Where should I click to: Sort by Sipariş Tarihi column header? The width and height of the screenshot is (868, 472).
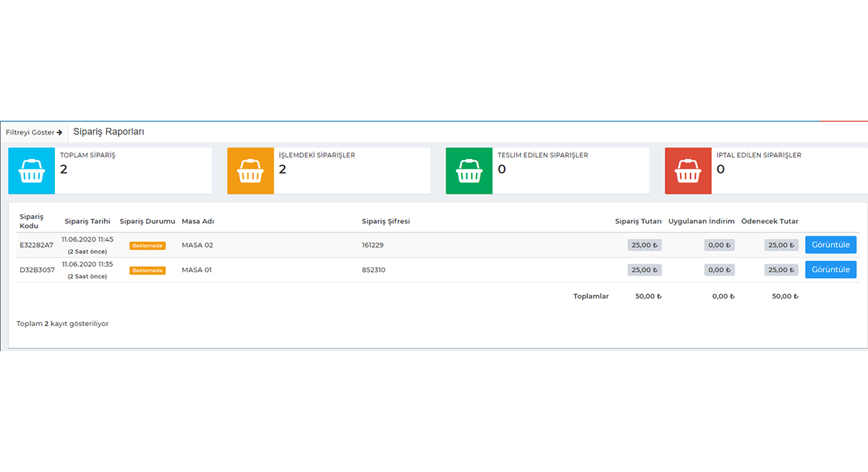[87, 221]
